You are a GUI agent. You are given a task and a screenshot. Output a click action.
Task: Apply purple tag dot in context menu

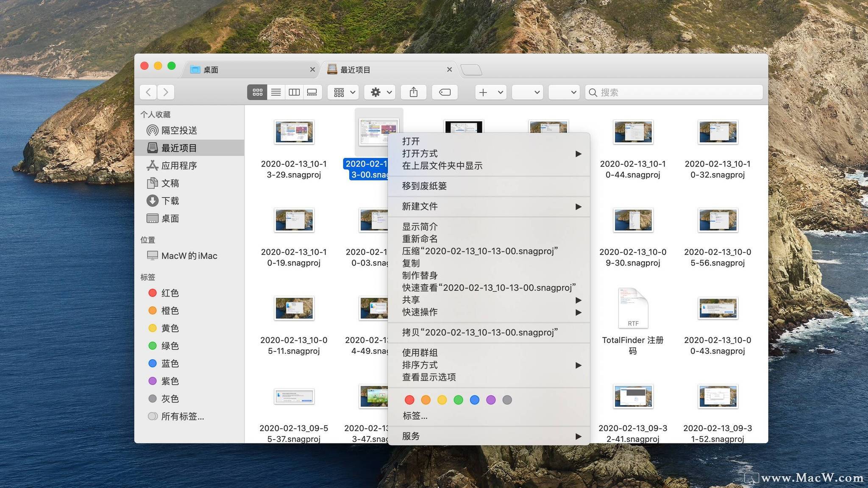[491, 400]
